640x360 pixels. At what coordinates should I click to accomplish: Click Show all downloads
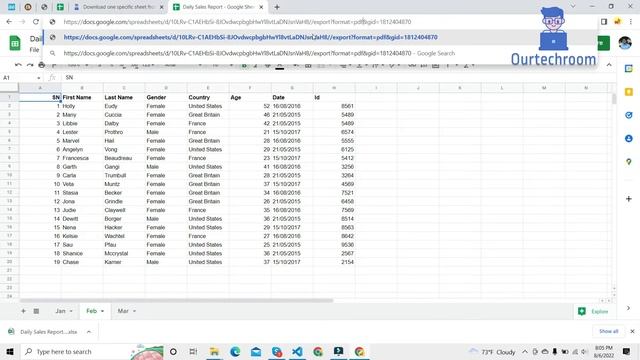coord(609,331)
